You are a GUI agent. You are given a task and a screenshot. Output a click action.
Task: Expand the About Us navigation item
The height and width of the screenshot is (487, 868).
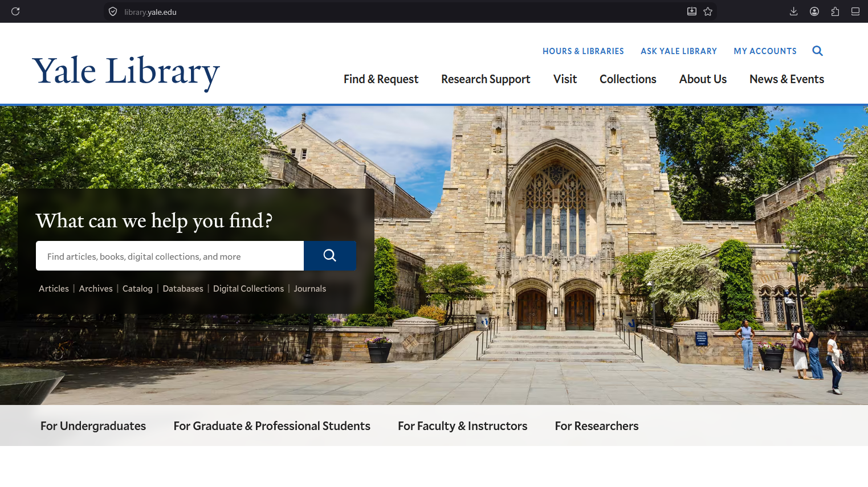[703, 79]
